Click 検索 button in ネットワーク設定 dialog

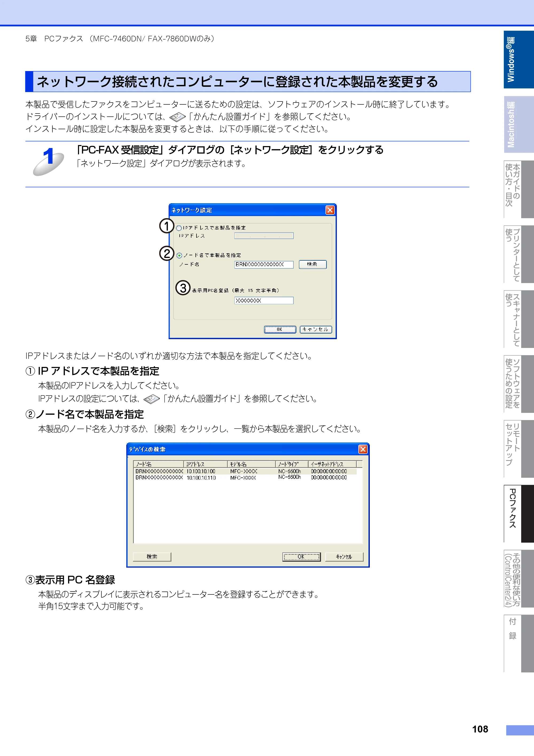(313, 264)
